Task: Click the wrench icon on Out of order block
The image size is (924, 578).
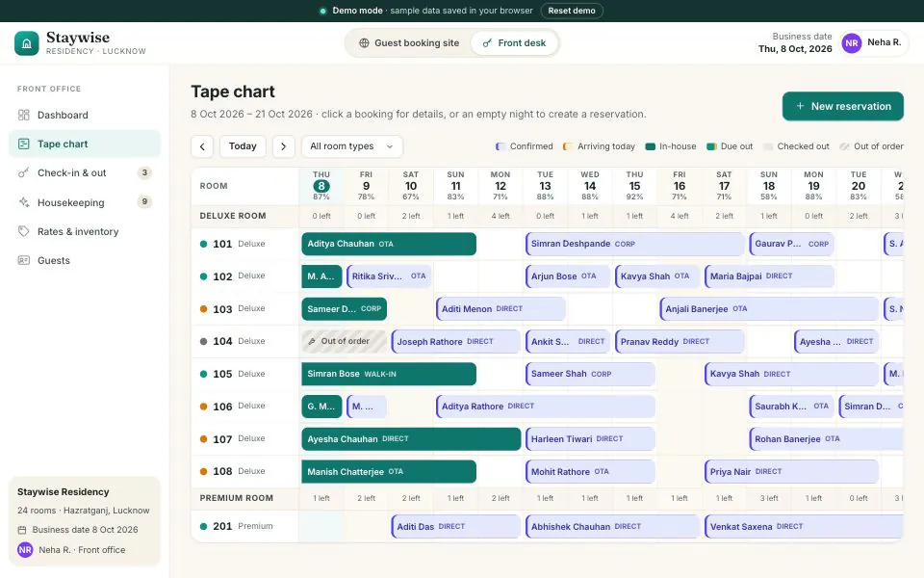Action: (312, 341)
